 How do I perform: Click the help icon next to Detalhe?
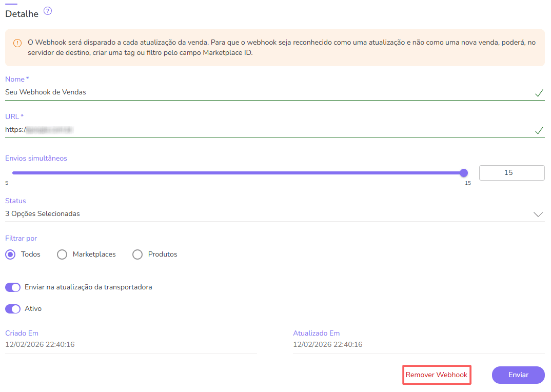click(47, 11)
